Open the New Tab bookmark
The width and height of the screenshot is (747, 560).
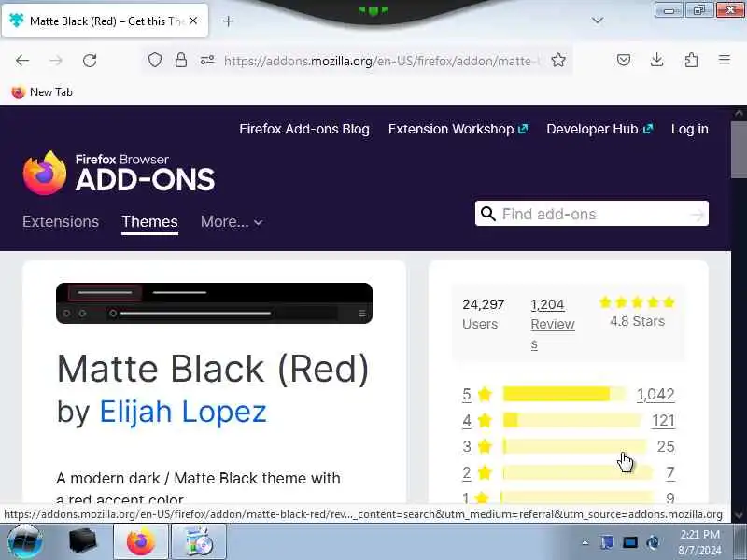coord(42,91)
